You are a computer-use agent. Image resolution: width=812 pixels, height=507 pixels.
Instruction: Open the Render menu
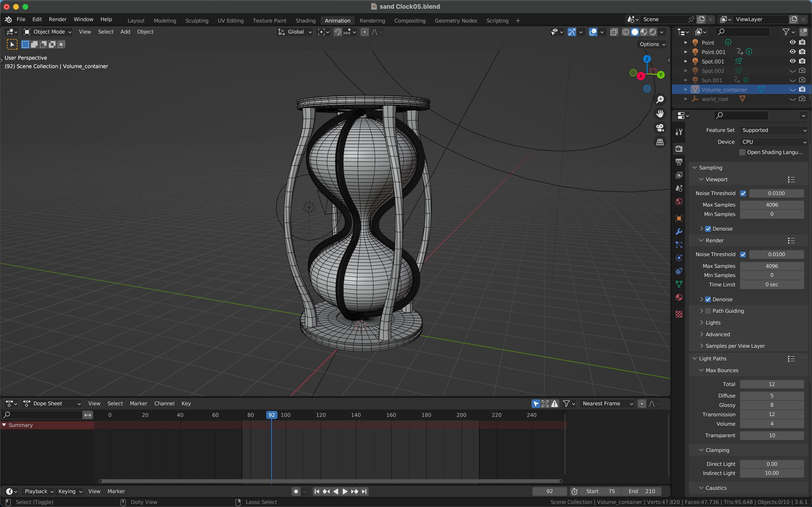pos(57,19)
